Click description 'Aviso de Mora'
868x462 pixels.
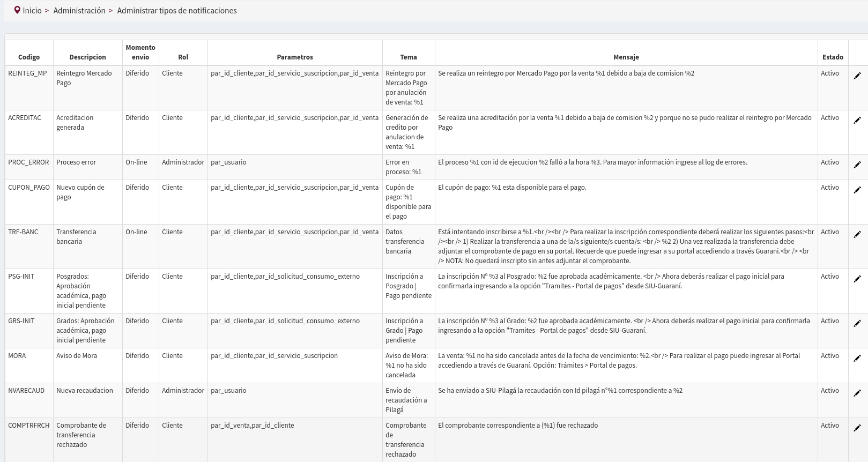click(x=77, y=355)
